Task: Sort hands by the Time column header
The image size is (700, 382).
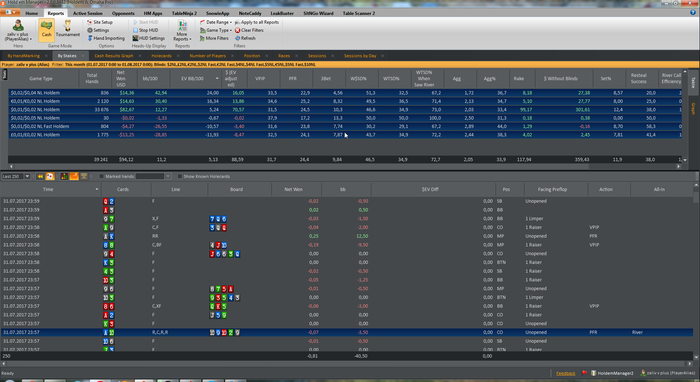Action: [48, 189]
